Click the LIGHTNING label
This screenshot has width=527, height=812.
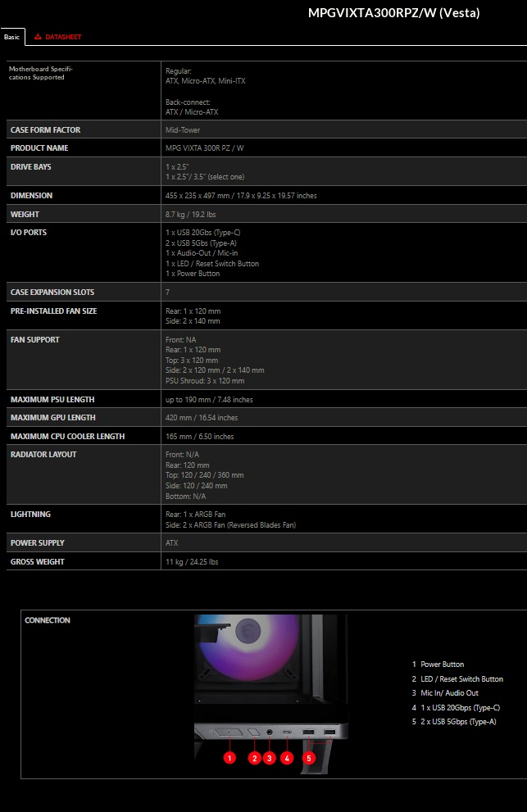[30, 515]
